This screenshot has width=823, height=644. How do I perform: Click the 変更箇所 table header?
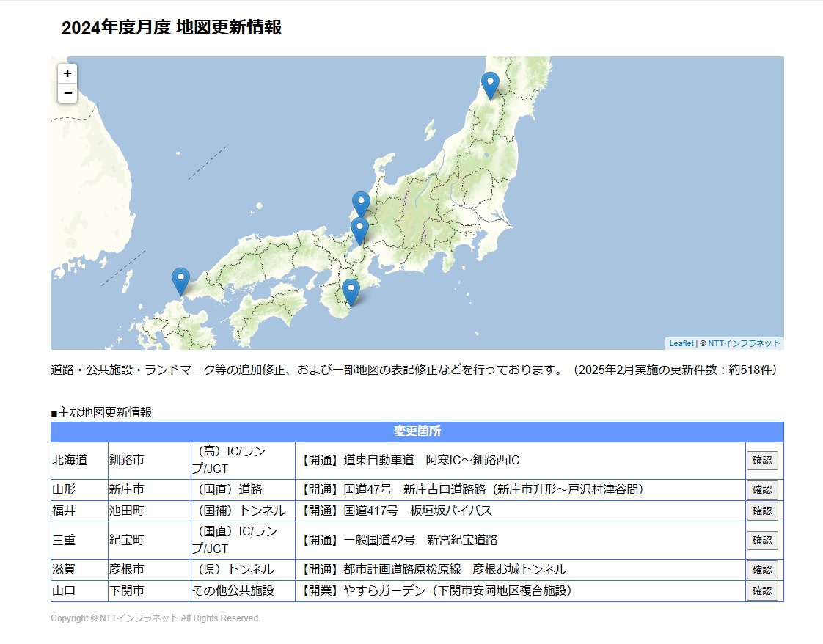pyautogui.click(x=417, y=431)
